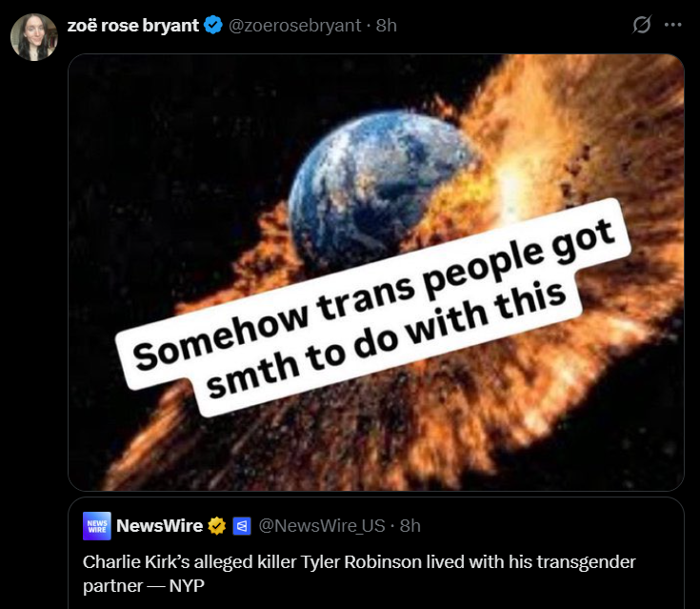This screenshot has height=609, width=700.
Task: Open the exploding Earth meme image
Action: tap(376, 273)
